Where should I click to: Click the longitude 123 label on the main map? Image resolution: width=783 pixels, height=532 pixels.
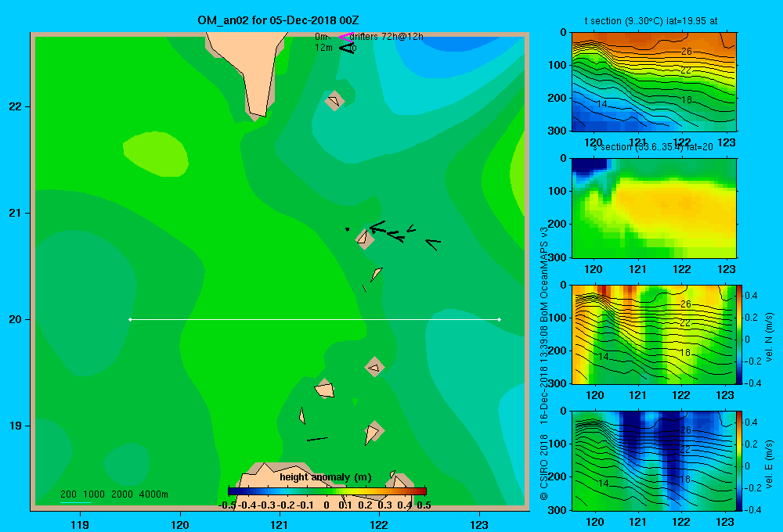[x=479, y=524]
